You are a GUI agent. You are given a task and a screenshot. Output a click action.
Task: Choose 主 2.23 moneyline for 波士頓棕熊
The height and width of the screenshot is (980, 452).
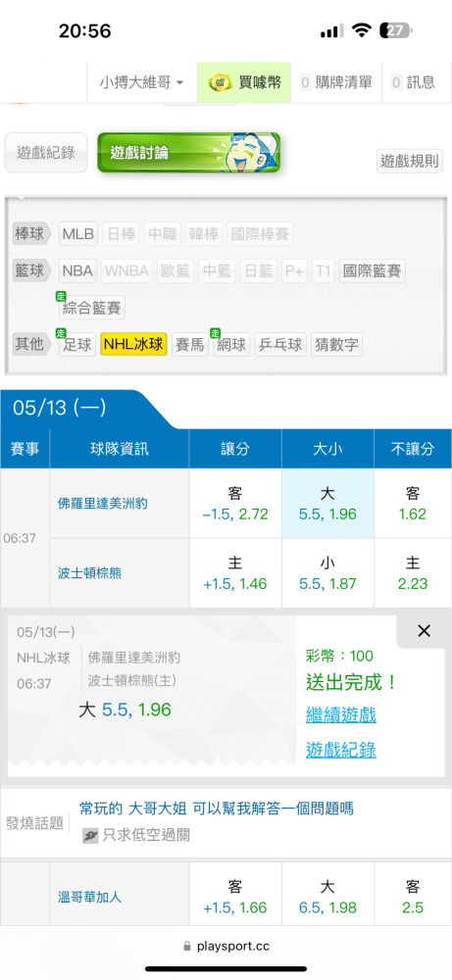[x=413, y=573]
